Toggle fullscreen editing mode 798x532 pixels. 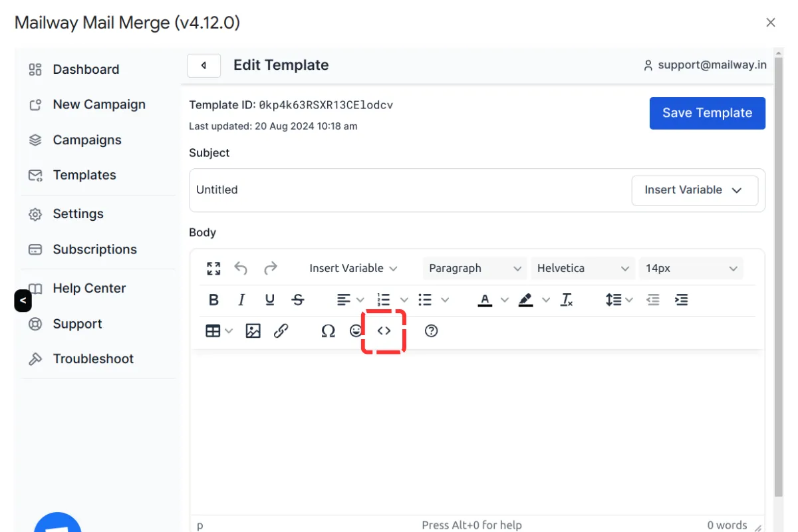213,268
